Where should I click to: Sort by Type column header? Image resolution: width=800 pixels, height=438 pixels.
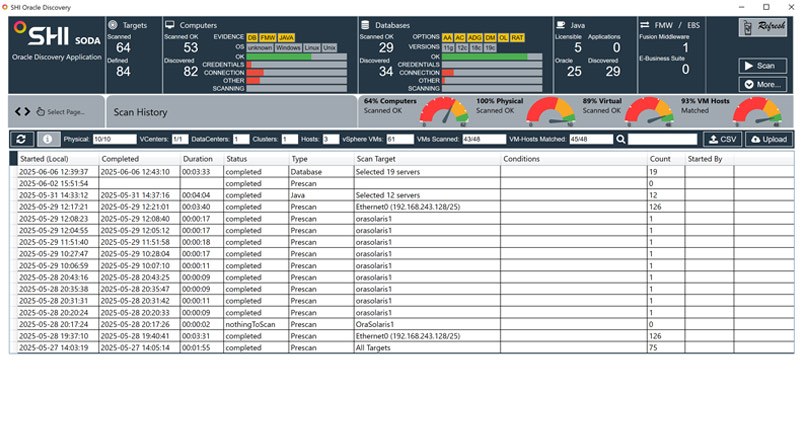point(321,159)
